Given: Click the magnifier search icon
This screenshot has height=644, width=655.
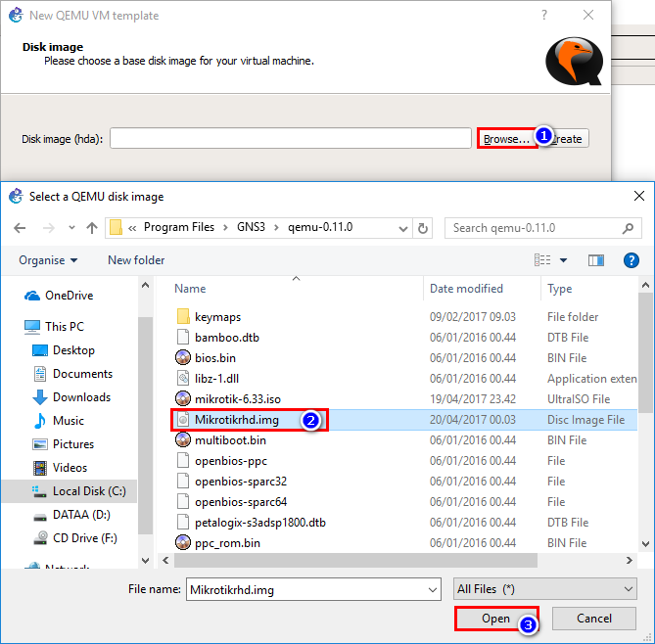Looking at the screenshot, I should (x=628, y=228).
